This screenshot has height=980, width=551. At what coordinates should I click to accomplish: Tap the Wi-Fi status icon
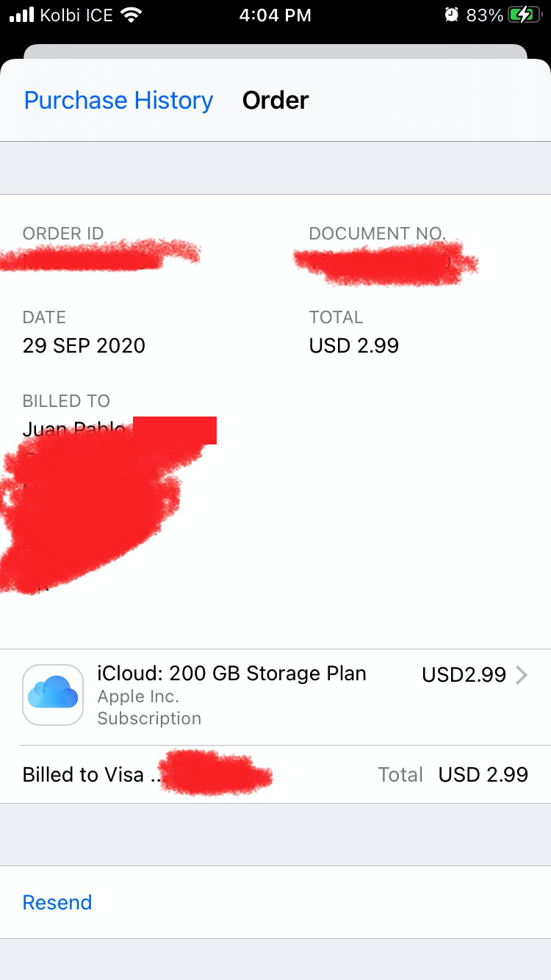coord(132,15)
